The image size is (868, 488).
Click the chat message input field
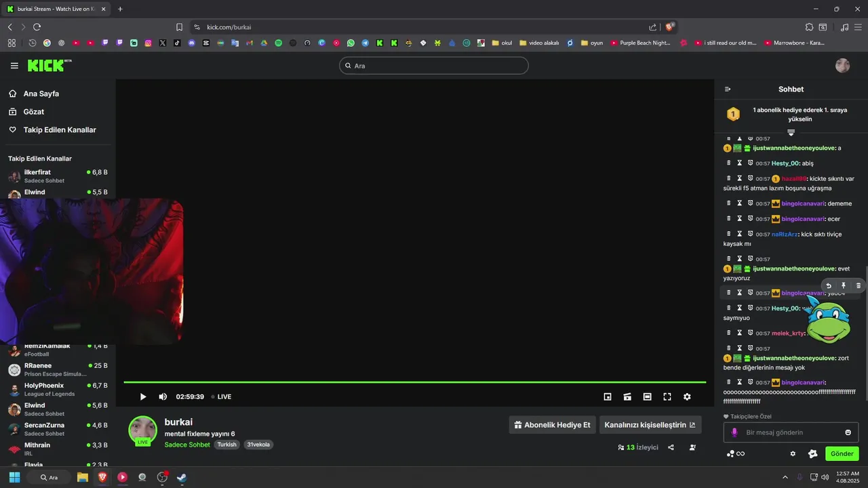[x=791, y=432]
